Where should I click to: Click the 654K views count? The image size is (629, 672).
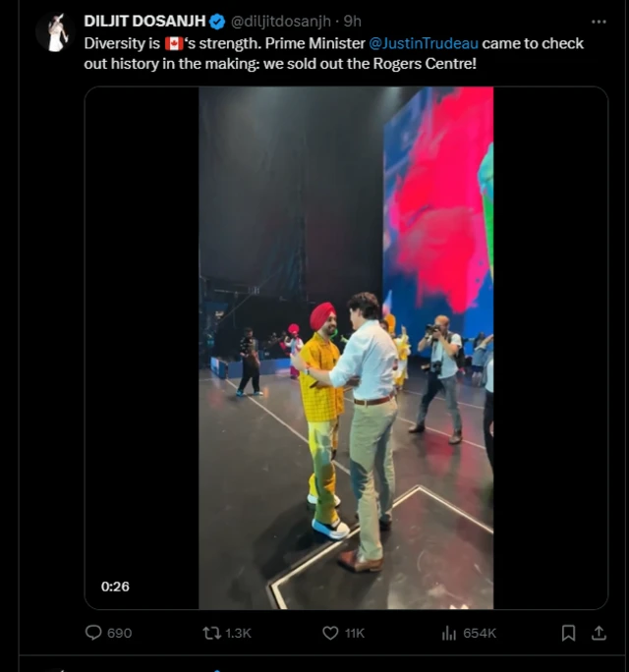coord(480,634)
